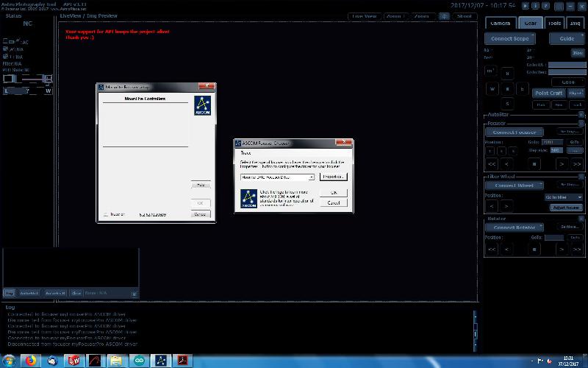Click the ASCOM logo in Focuser Chooser dialog
Viewport: 588px width, 368px height.
point(248,199)
